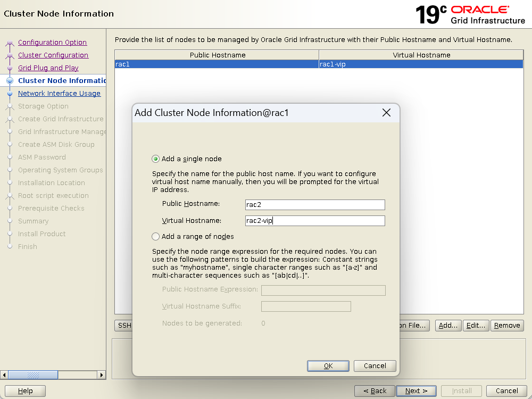The width and height of the screenshot is (532, 399).
Task: Go back with the Back button
Action: click(x=375, y=391)
